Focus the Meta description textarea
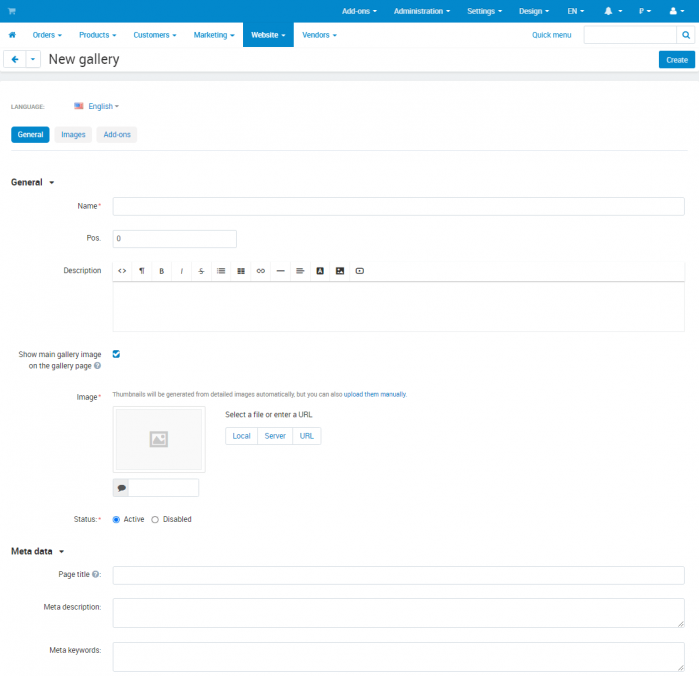700x676 pixels. pos(398,613)
